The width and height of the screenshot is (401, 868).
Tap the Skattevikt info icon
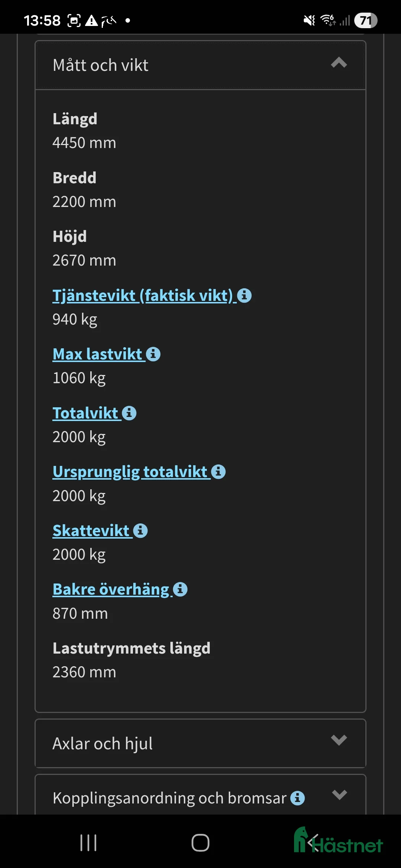pyautogui.click(x=140, y=531)
